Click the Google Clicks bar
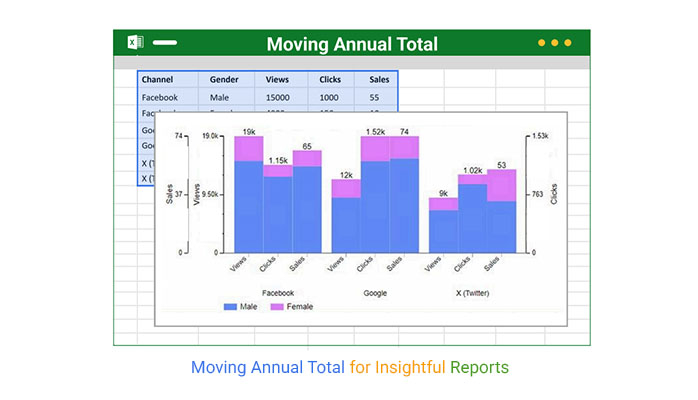Image resolution: width=698 pixels, height=400 pixels. (x=375, y=194)
